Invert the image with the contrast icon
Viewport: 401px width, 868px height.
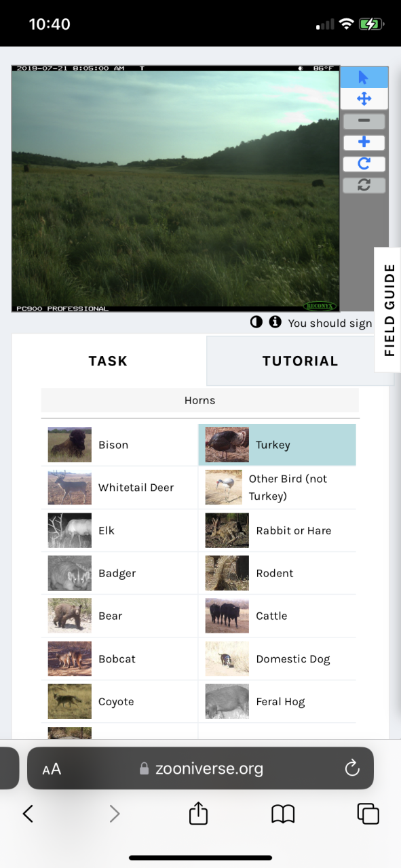coord(256,322)
